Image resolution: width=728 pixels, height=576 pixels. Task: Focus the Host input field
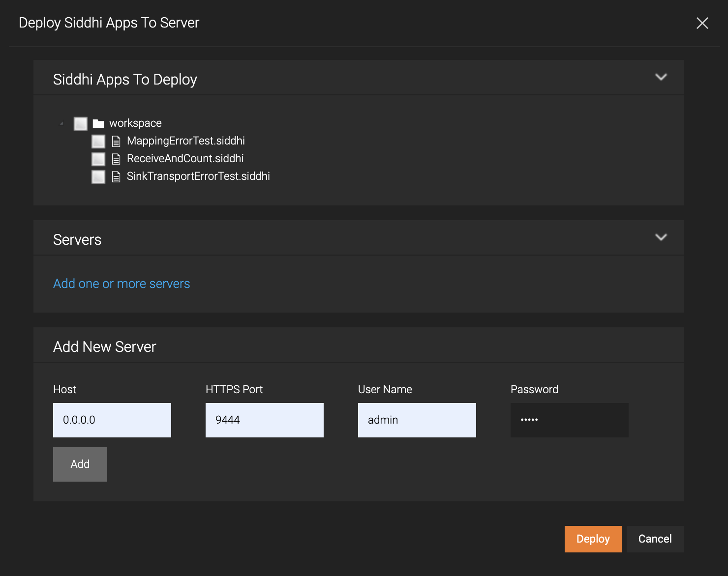pos(112,420)
